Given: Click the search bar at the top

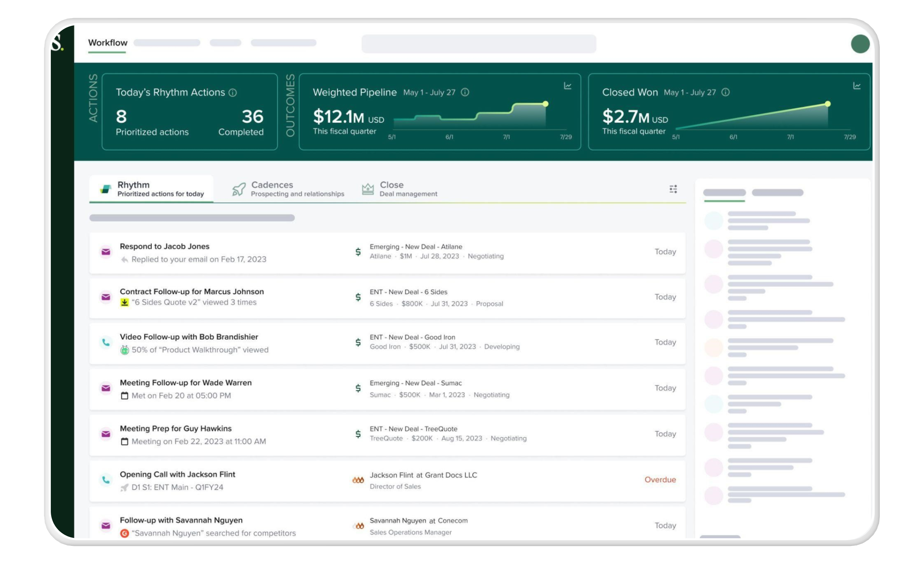Looking at the screenshot, I should pos(478,44).
